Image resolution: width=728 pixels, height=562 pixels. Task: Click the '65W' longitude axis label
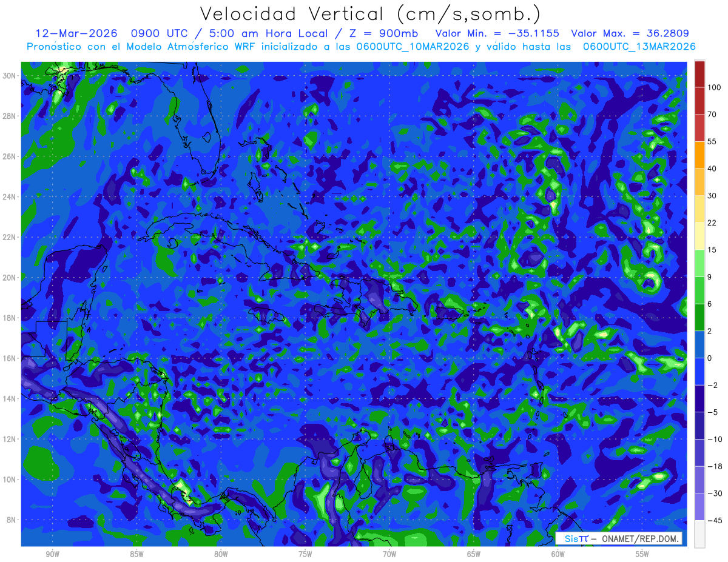[x=474, y=555]
